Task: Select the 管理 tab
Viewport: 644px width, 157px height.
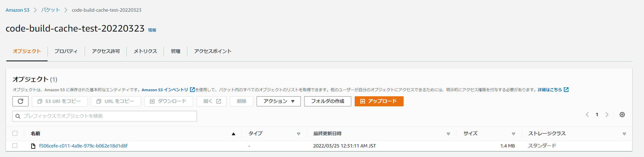Action: coord(176,51)
